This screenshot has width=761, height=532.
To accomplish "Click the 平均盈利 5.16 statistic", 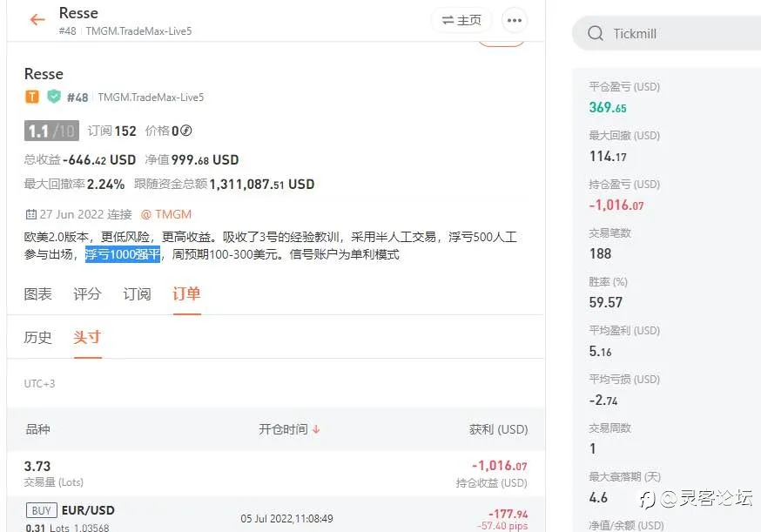I will (601, 351).
